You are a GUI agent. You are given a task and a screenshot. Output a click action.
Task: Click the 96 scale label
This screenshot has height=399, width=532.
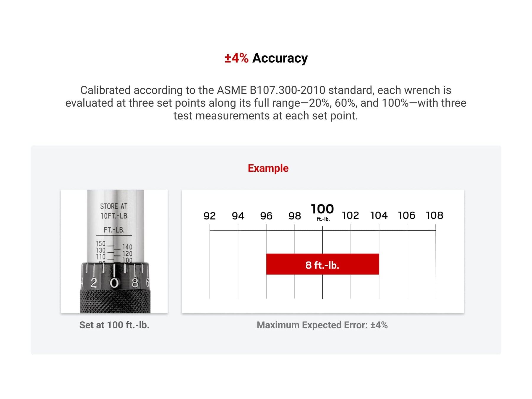266,216
